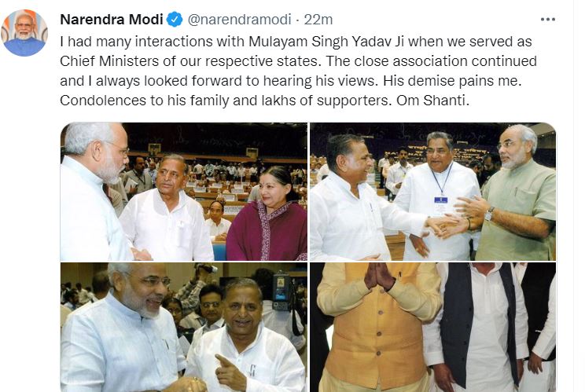View photo with woman in maroon shawl
The image size is (585, 392).
[x=184, y=192]
